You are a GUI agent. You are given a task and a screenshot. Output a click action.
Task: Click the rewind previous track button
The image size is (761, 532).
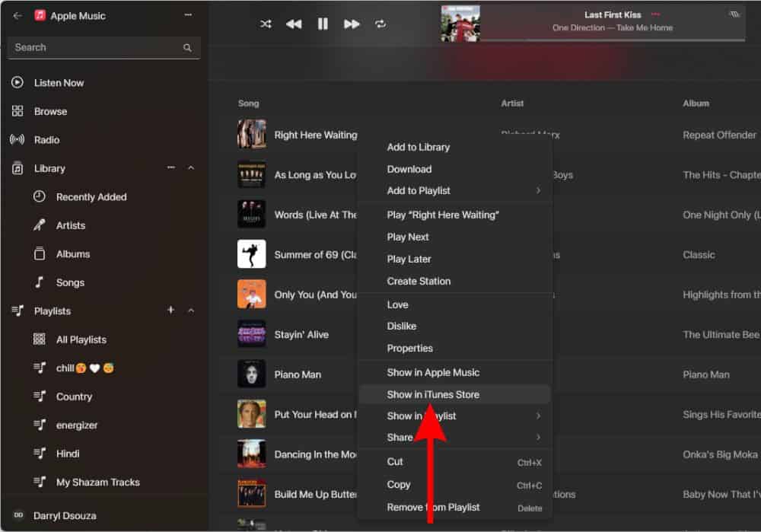pos(294,24)
